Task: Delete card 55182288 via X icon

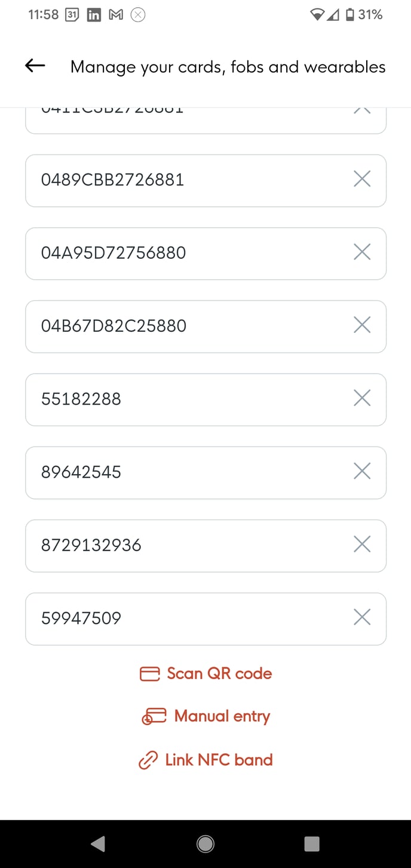Action: pyautogui.click(x=362, y=398)
